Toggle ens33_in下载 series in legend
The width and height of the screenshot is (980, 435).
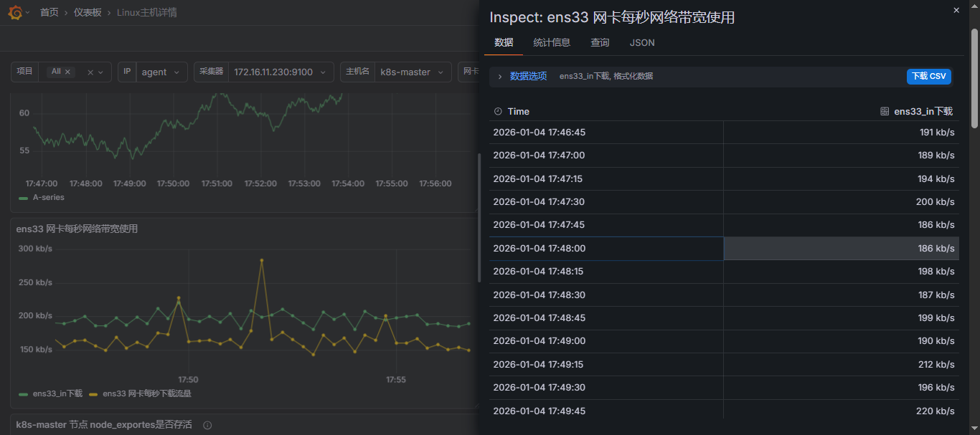[57, 393]
